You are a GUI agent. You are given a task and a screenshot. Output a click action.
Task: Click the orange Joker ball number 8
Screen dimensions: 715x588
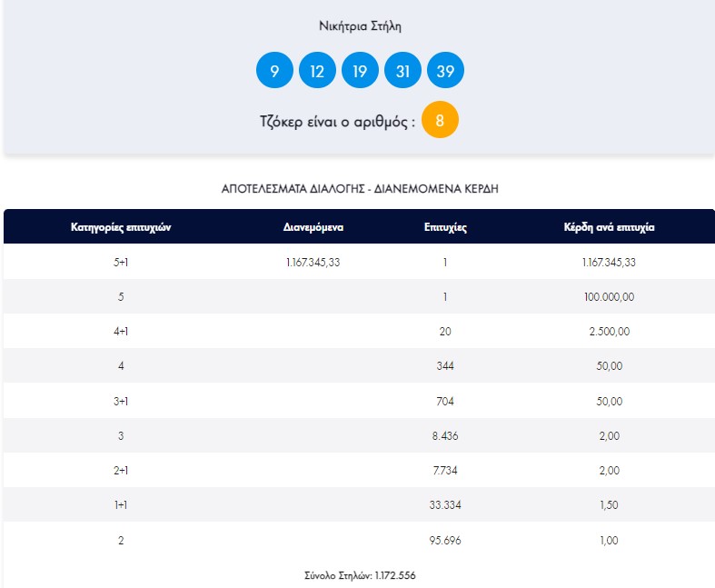pos(440,120)
